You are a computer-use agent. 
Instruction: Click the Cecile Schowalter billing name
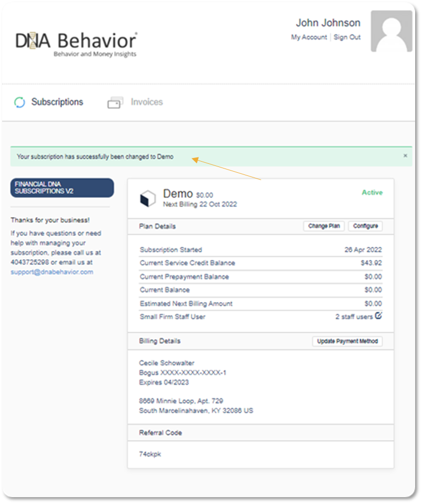point(166,363)
